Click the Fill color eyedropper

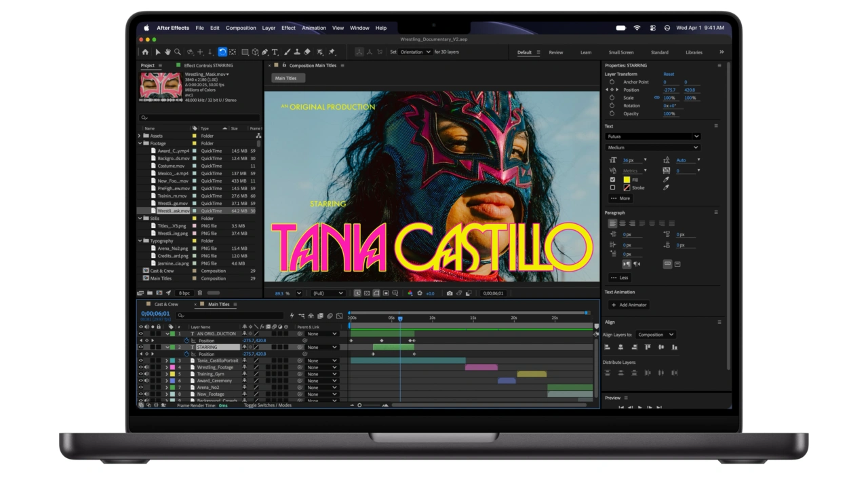tap(666, 180)
